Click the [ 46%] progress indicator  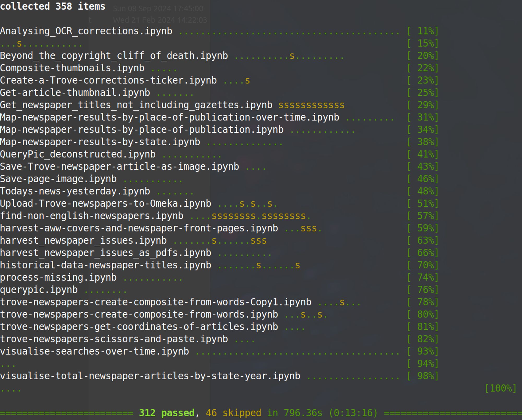pyautogui.click(x=423, y=179)
